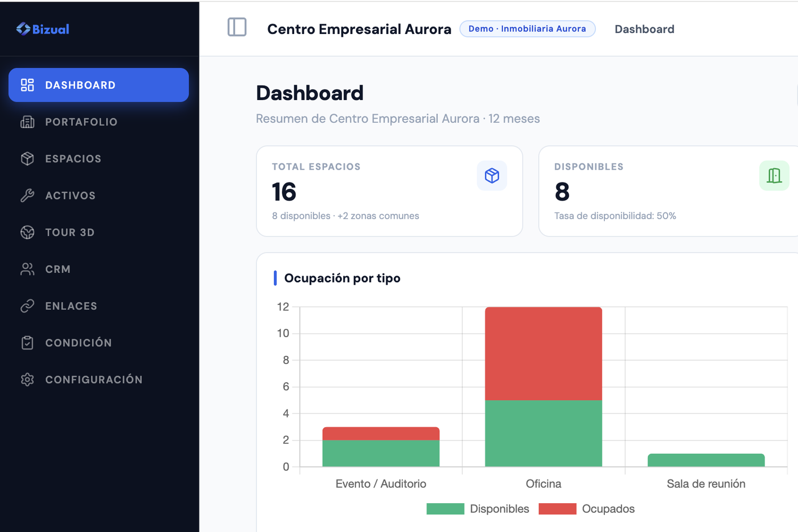This screenshot has width=798, height=532.
Task: Open Tour 3D from the sidebar
Action: click(x=98, y=232)
